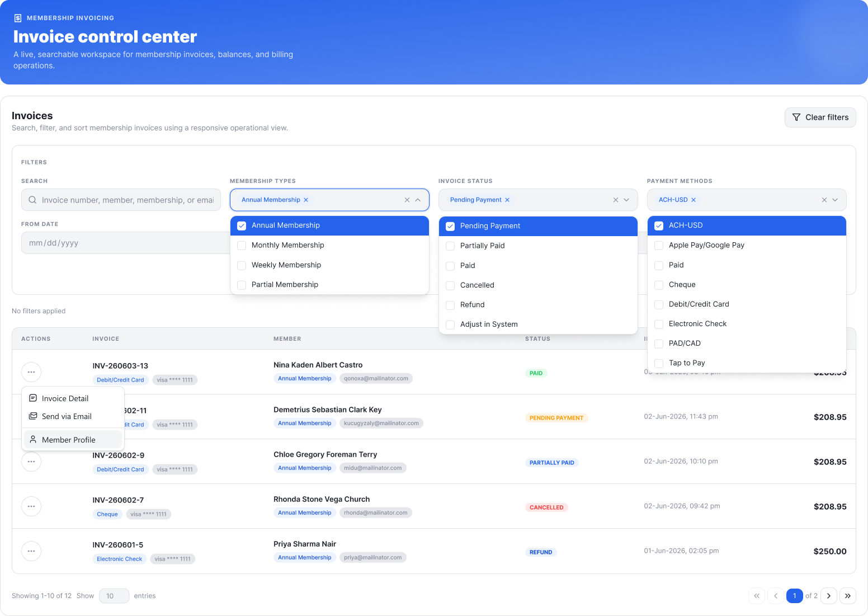Choose Member Profile menu item
Viewport: 868px width, 616px height.
click(73, 440)
